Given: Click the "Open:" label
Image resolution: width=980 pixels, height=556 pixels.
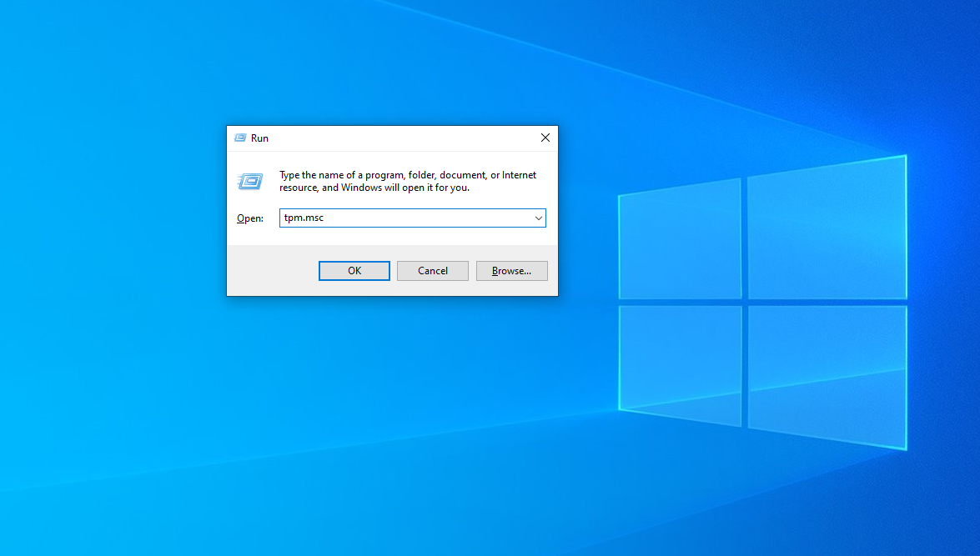Looking at the screenshot, I should (x=249, y=218).
